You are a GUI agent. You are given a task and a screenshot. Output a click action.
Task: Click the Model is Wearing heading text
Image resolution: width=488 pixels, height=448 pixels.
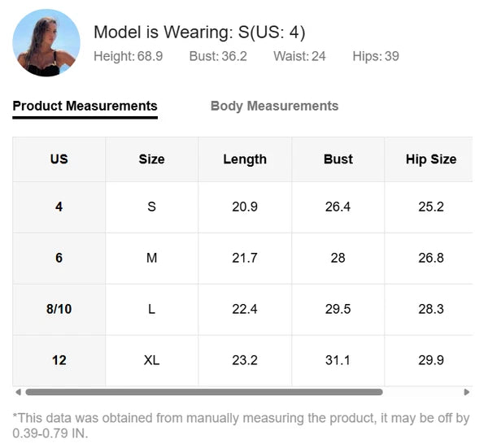click(199, 33)
